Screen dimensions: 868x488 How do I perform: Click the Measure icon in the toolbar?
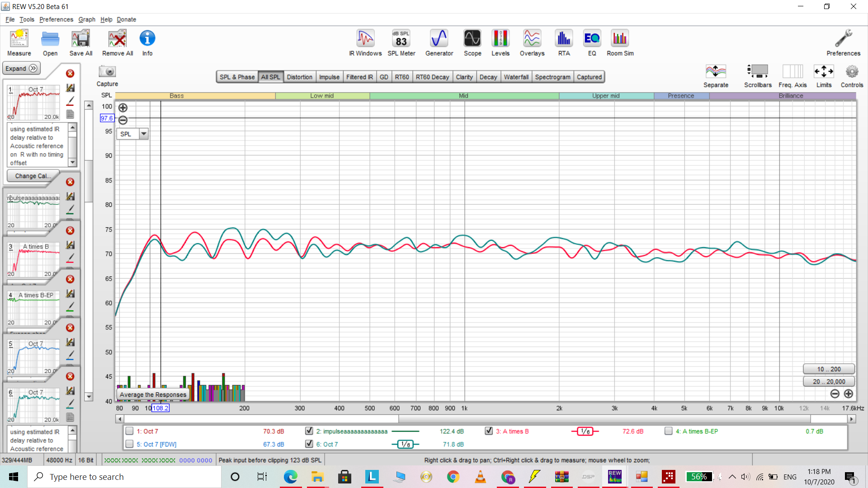19,39
